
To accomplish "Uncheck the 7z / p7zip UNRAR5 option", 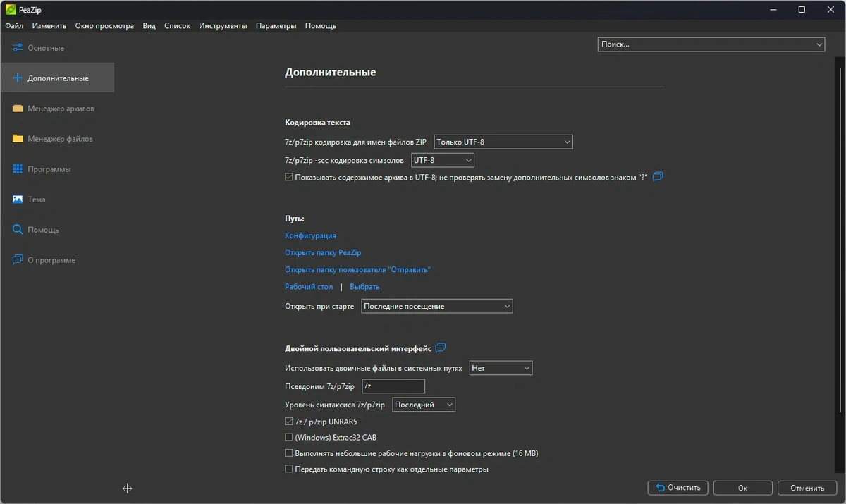I will click(x=288, y=422).
